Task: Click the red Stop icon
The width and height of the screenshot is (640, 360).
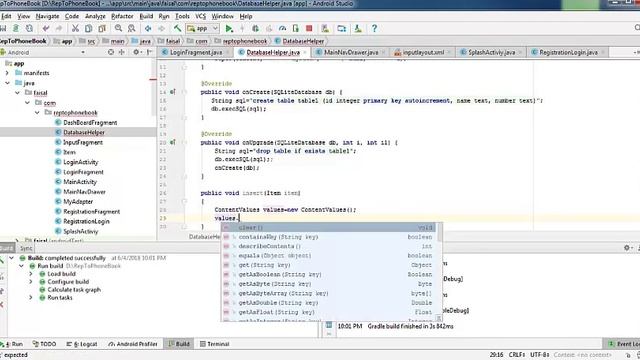Action: tap(309, 29)
